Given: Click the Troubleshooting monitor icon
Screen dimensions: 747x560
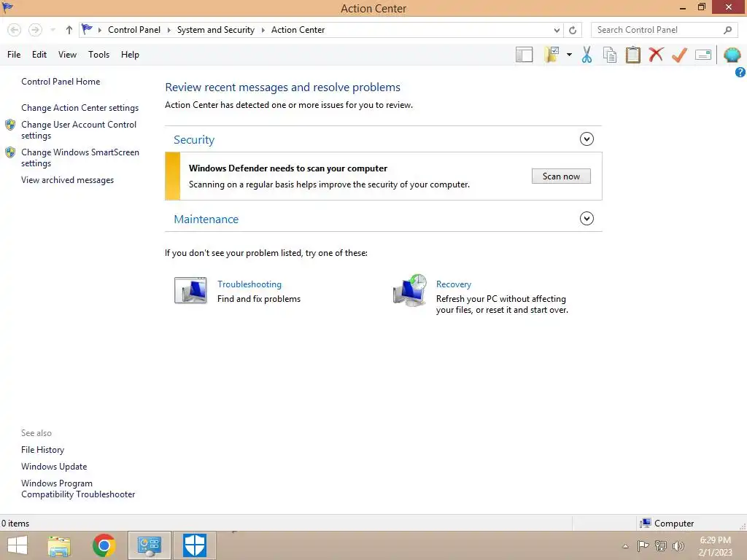Looking at the screenshot, I should (x=190, y=290).
